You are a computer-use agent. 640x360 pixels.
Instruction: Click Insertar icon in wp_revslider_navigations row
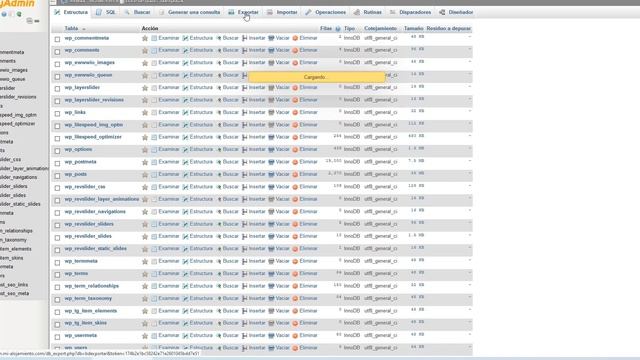pyautogui.click(x=244, y=212)
